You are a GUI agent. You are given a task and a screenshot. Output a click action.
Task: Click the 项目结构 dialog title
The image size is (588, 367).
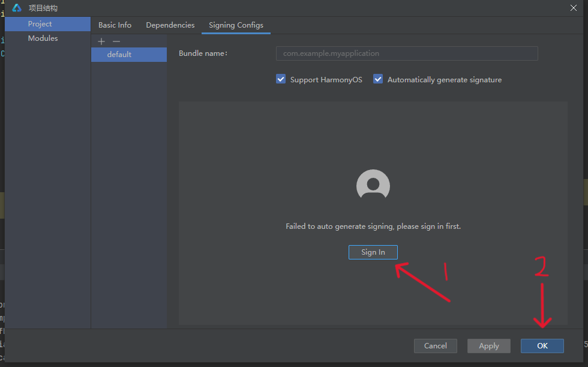coord(43,8)
